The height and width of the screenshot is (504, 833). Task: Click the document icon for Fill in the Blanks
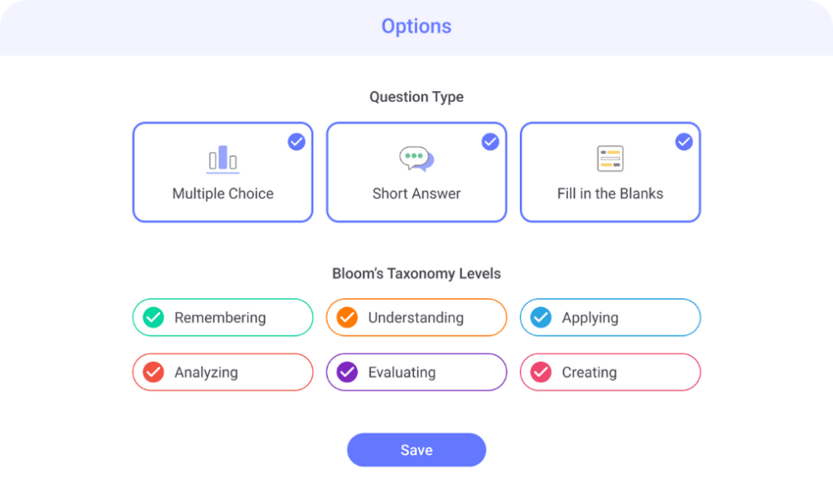[x=610, y=157]
